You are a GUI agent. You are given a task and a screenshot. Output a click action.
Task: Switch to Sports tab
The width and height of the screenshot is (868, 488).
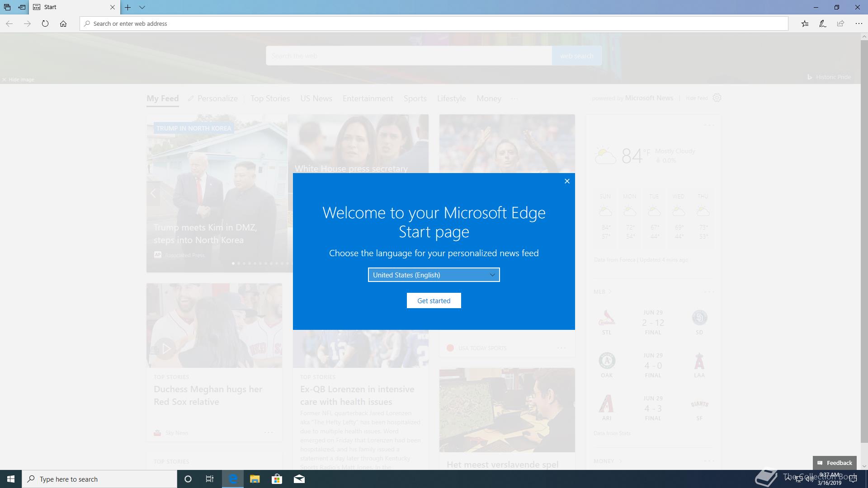pyautogui.click(x=415, y=99)
